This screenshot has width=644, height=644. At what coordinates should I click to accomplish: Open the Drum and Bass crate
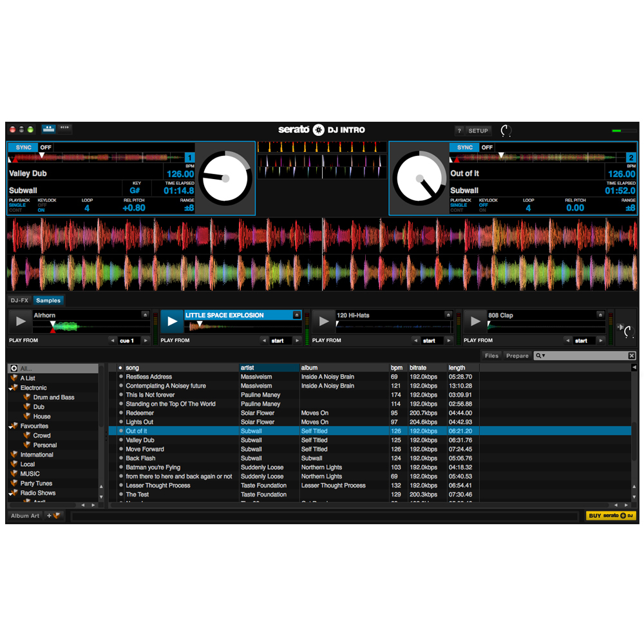coord(53,397)
